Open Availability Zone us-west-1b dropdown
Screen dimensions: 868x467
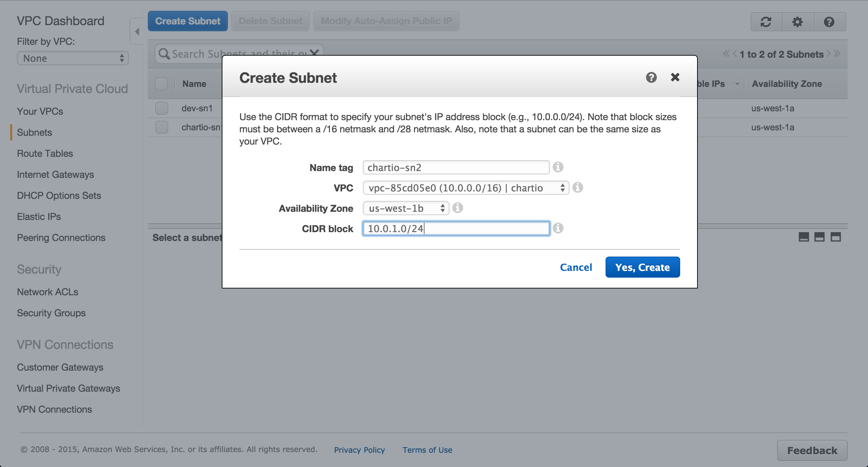[406, 208]
